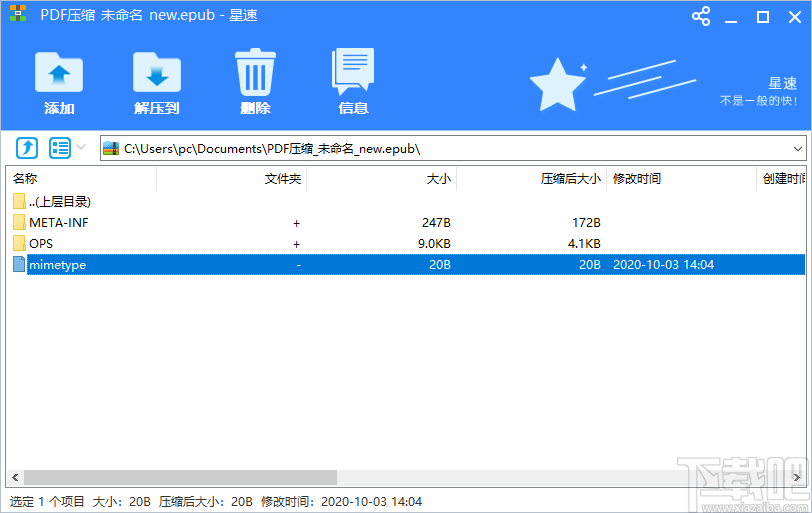Screen dimensions: 812x513
Task: Sort by 名称 column header
Action: (x=83, y=179)
